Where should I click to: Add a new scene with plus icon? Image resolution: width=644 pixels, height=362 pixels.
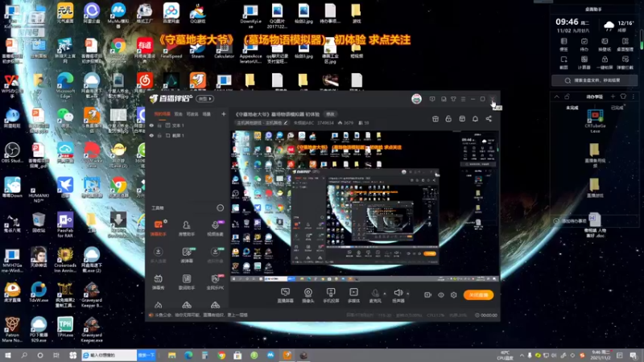click(224, 114)
